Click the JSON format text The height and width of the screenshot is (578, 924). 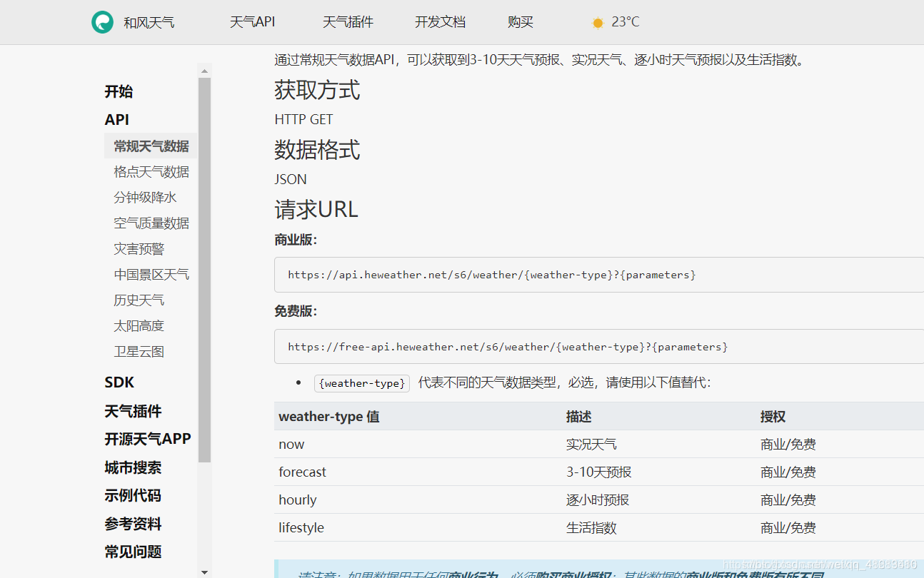click(x=291, y=179)
